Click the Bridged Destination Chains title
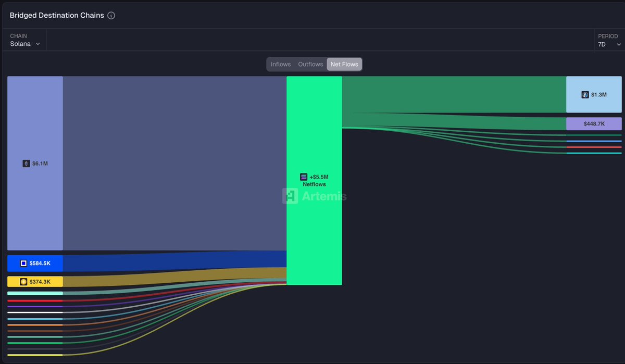The height and width of the screenshot is (364, 625). click(x=57, y=16)
